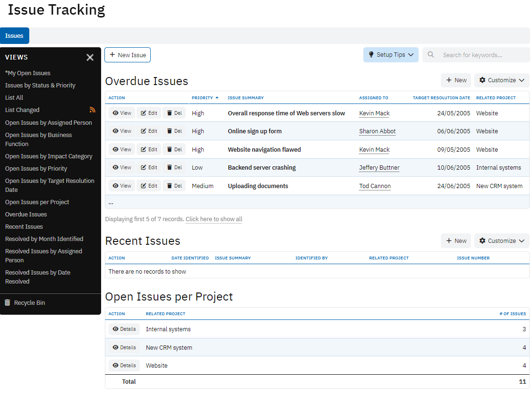Image resolution: width=532 pixels, height=396 pixels.
Task: Open Customize menu for Overdue Issues
Action: [501, 80]
